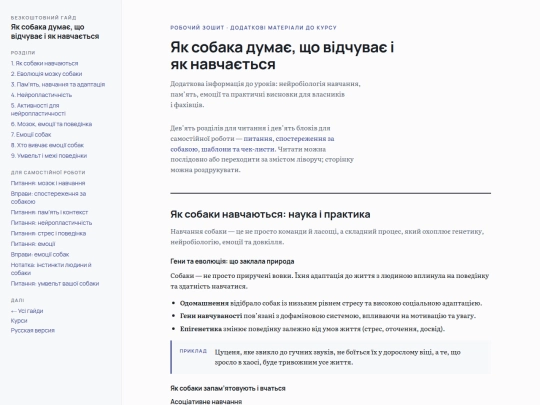This screenshot has height=405, width=540.
Task: Click 'БЕЗКОШТОВНИЙ ГАЙД' label in sidebar
Action: (44, 18)
